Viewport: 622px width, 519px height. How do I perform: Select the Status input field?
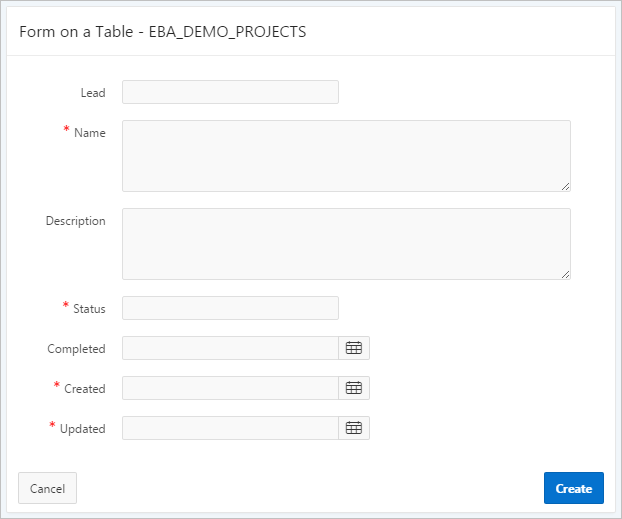[230, 308]
